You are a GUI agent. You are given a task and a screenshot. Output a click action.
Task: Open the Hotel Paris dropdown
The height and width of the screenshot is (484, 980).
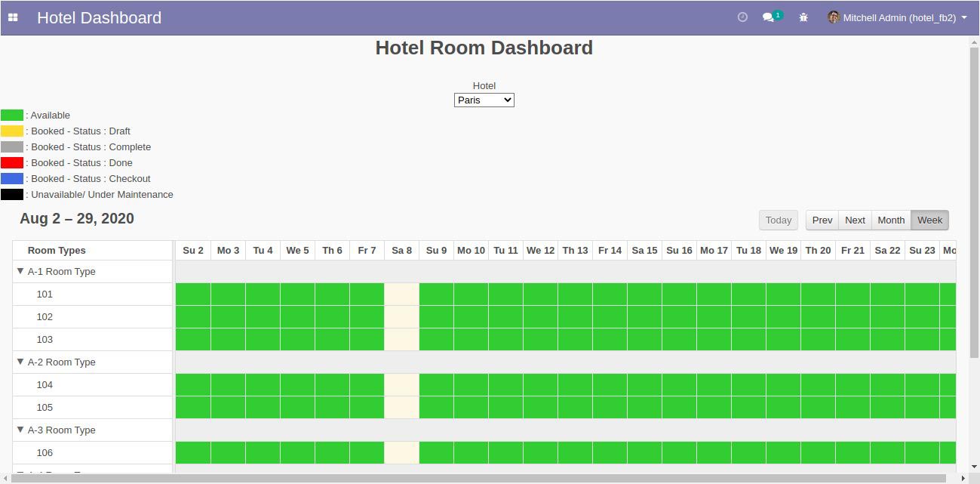(484, 100)
